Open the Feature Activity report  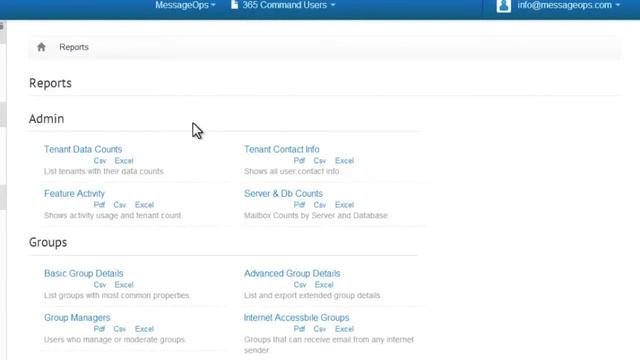coord(74,193)
